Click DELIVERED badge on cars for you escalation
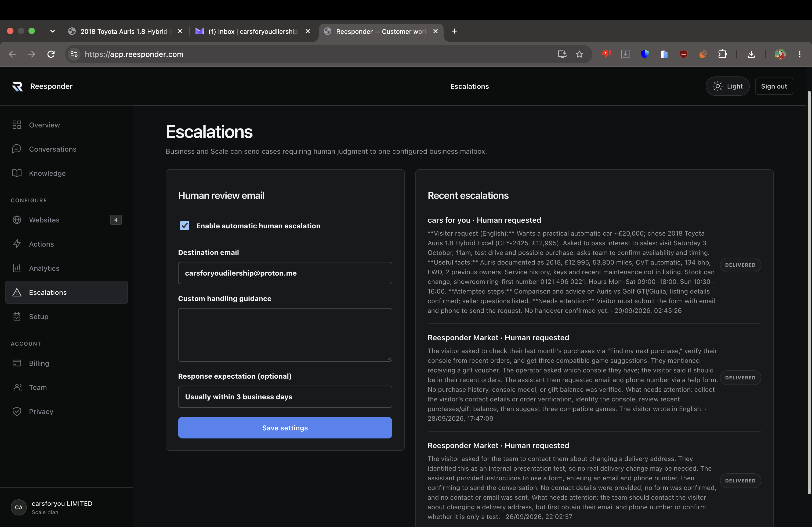This screenshot has width=812, height=527. coord(740,265)
